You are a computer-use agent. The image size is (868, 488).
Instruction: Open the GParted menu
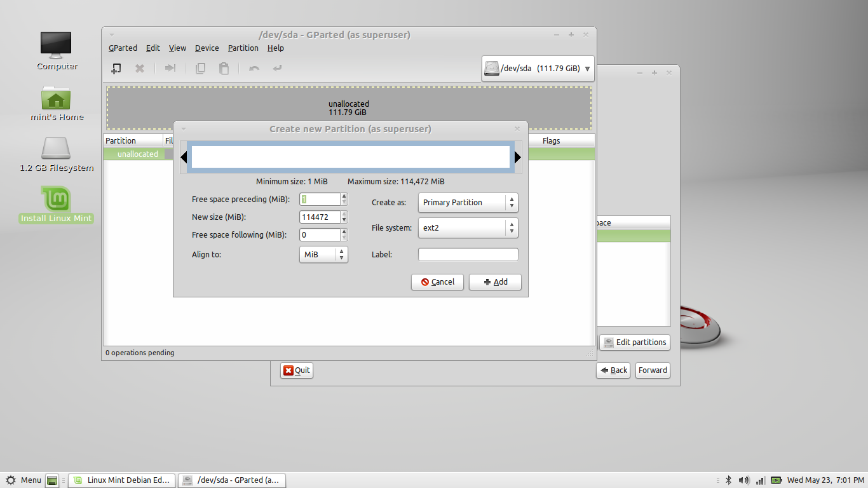(x=123, y=48)
